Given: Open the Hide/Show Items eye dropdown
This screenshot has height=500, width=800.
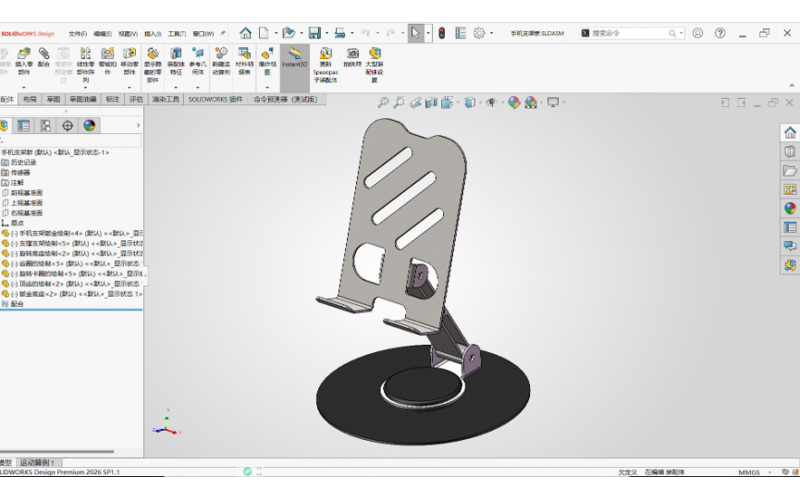Looking at the screenshot, I should [492, 103].
